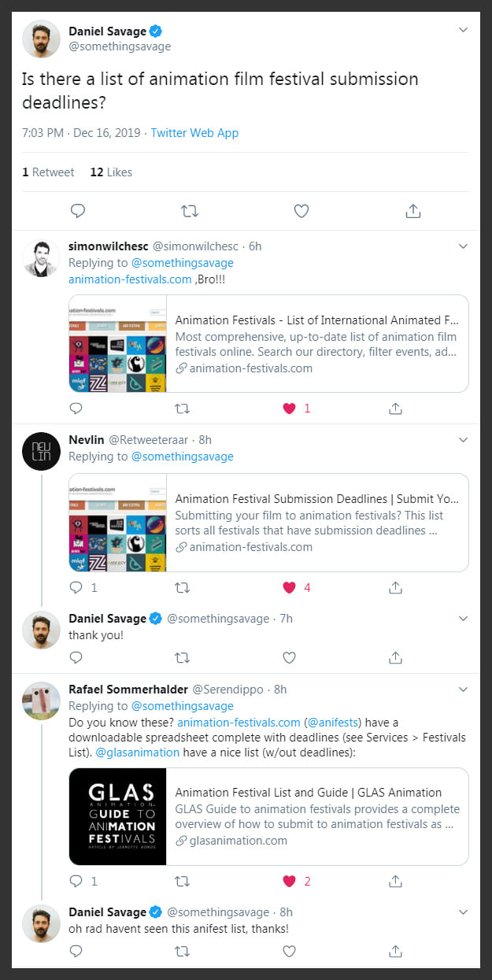Retweet Daniel Savage's 'thank you!' reply
This screenshot has width=492, height=980.
tap(182, 657)
